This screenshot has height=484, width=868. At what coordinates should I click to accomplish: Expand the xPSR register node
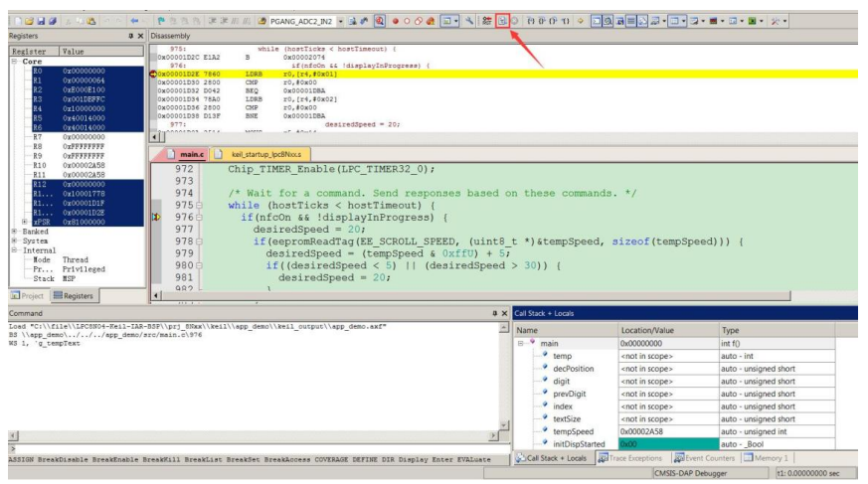[x=24, y=222]
